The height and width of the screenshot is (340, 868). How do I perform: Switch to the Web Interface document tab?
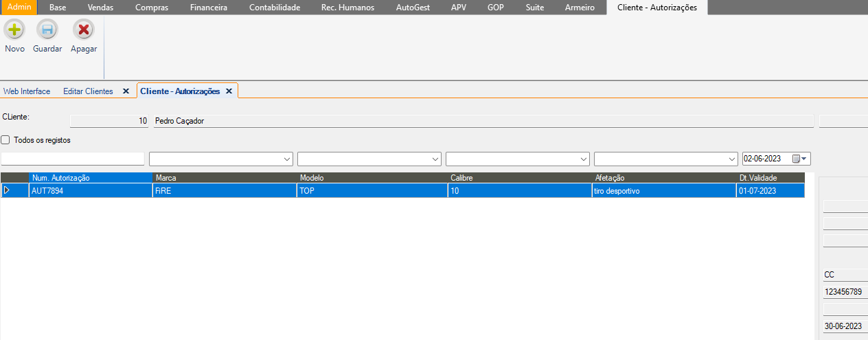[27, 91]
